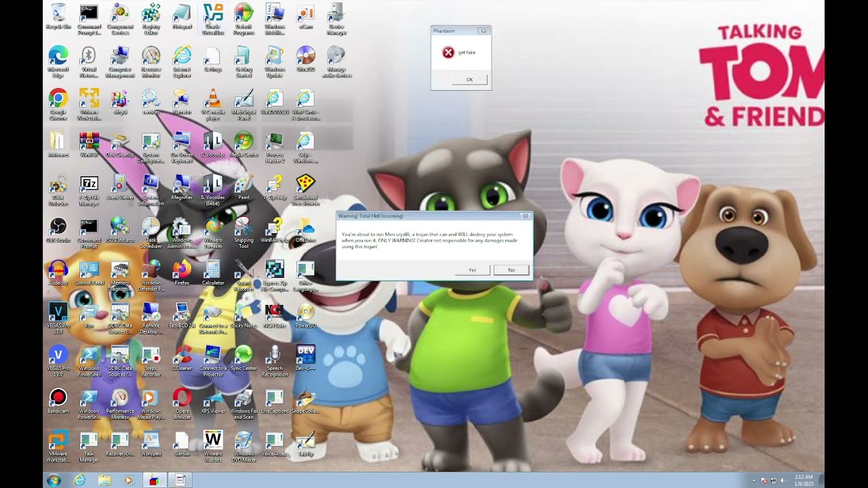Open the Winaero Tweaker shortcut

(x=213, y=233)
